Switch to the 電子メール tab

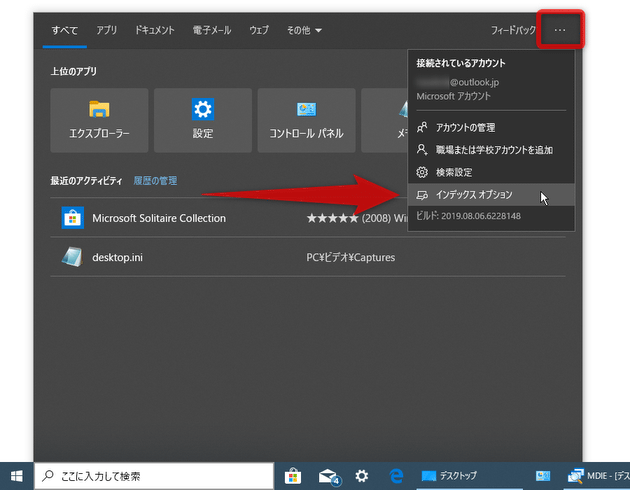coord(212,30)
